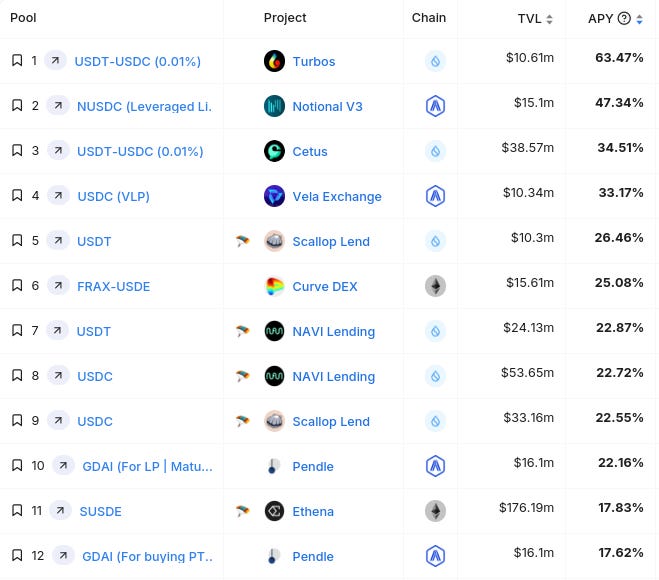Click the Arbitrum chain icon in Notional V3 row

tap(435, 106)
